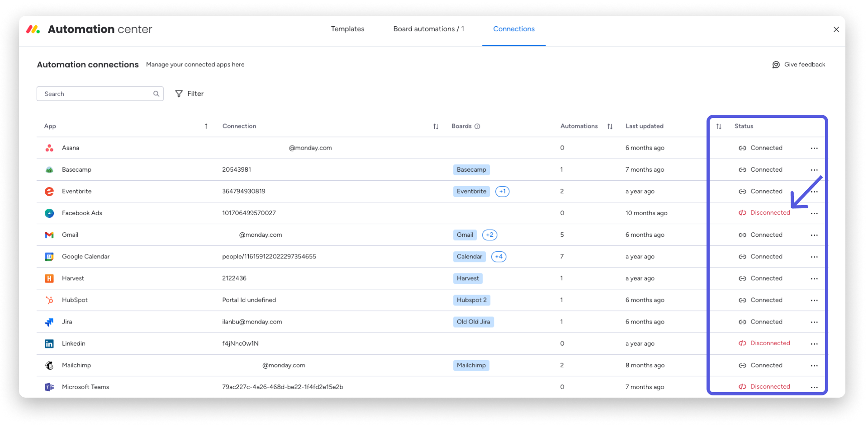Select the Jira app icon
The height and width of the screenshot is (427, 868).
click(49, 322)
